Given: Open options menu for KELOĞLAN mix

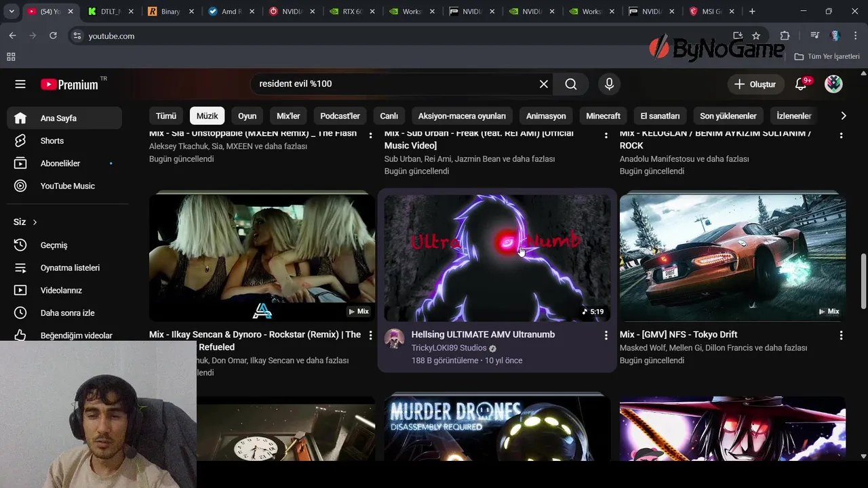Looking at the screenshot, I should (x=841, y=135).
